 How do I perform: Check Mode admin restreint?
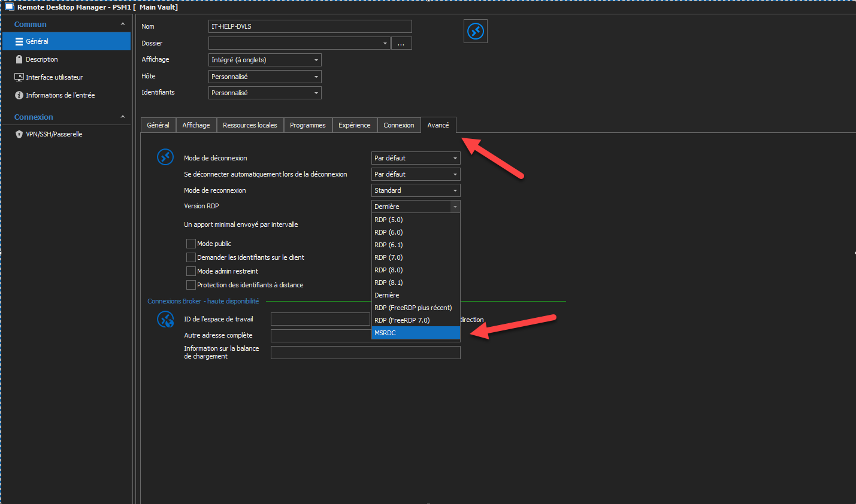[191, 271]
